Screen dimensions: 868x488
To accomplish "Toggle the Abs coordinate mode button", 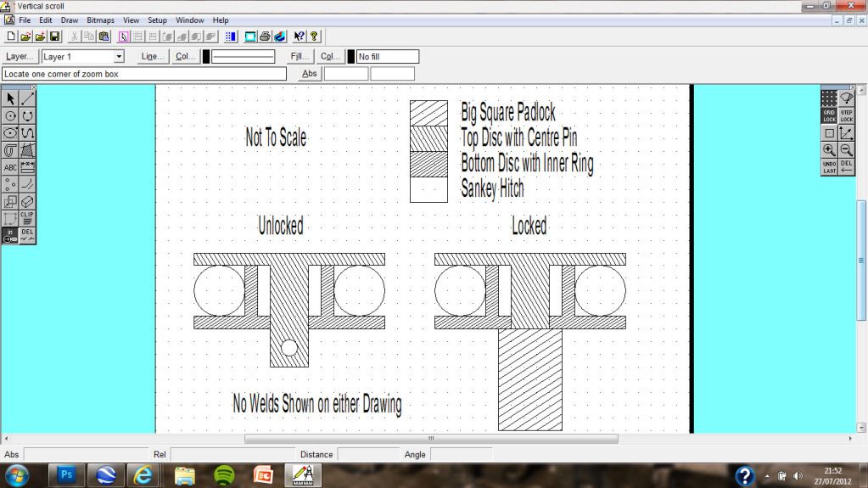I will 310,74.
